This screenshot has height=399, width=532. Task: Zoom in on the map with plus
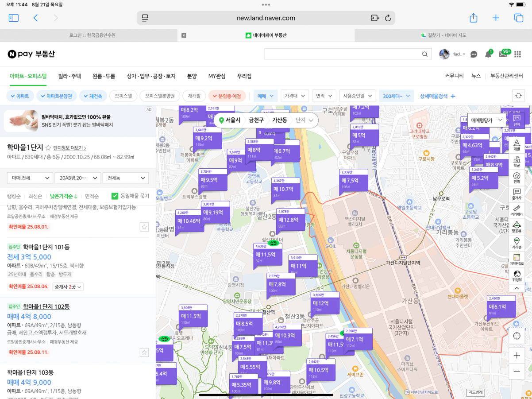coord(517,356)
